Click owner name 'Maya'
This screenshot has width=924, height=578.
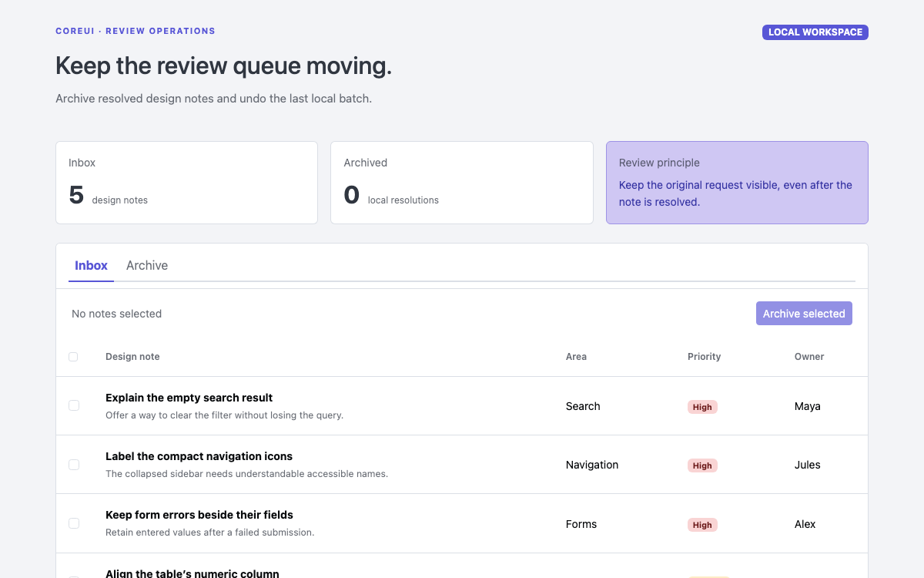[x=808, y=406]
